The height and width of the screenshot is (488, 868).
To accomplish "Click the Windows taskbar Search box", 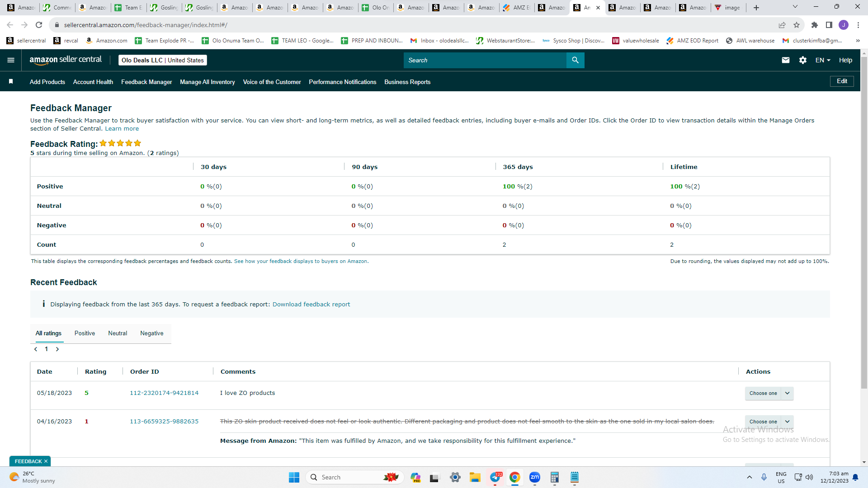I will (354, 477).
